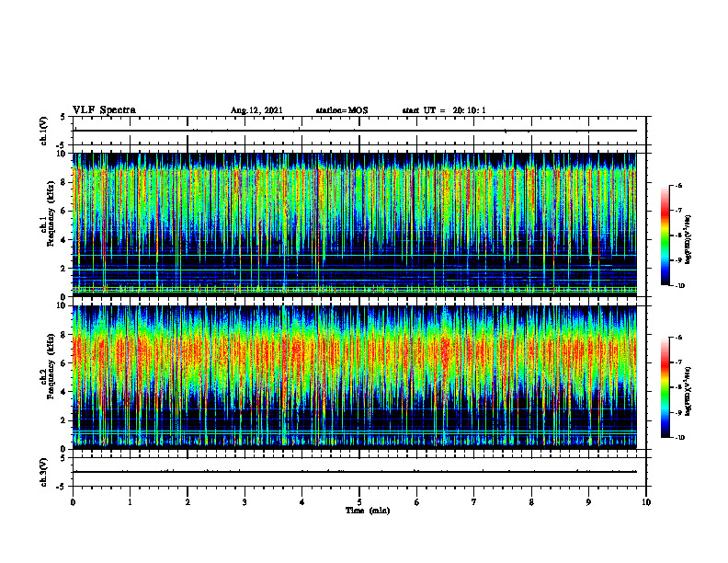Click the time axis tick label '8'
The width and height of the screenshot is (728, 563).
(x=531, y=502)
